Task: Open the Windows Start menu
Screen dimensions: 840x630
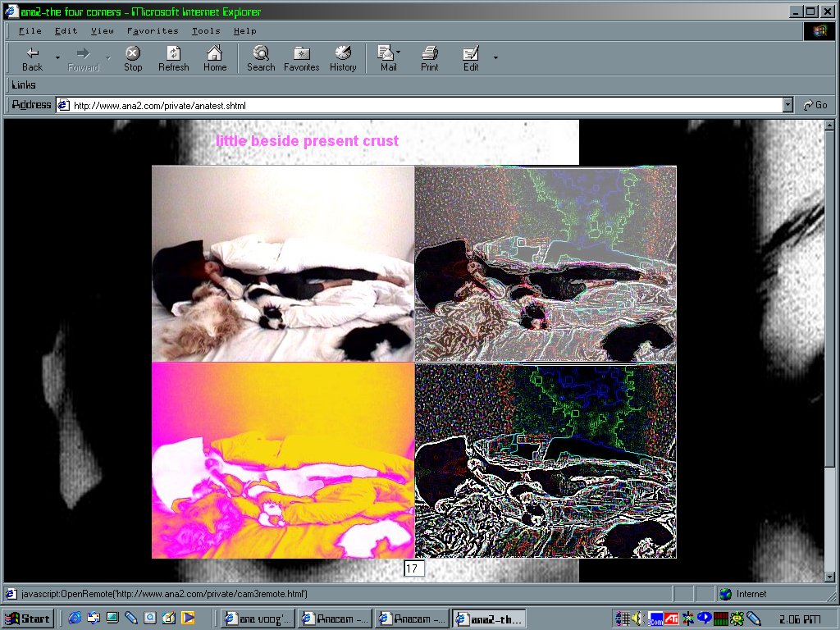Action: (x=29, y=619)
